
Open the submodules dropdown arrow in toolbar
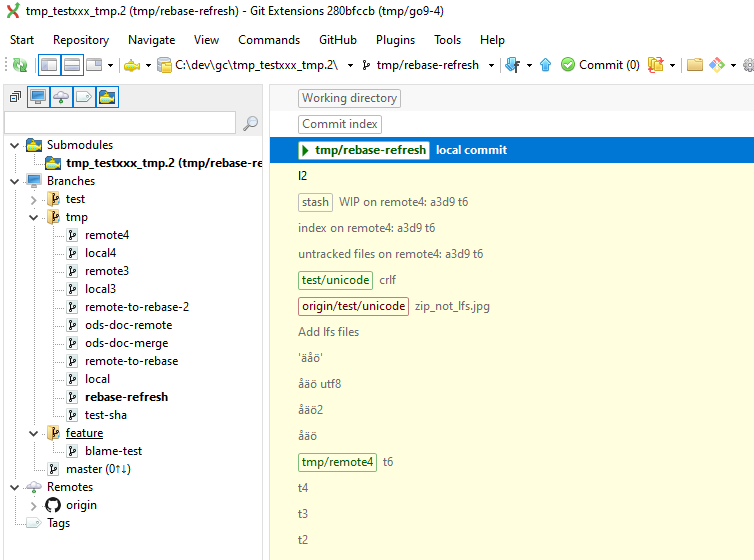coord(148,65)
